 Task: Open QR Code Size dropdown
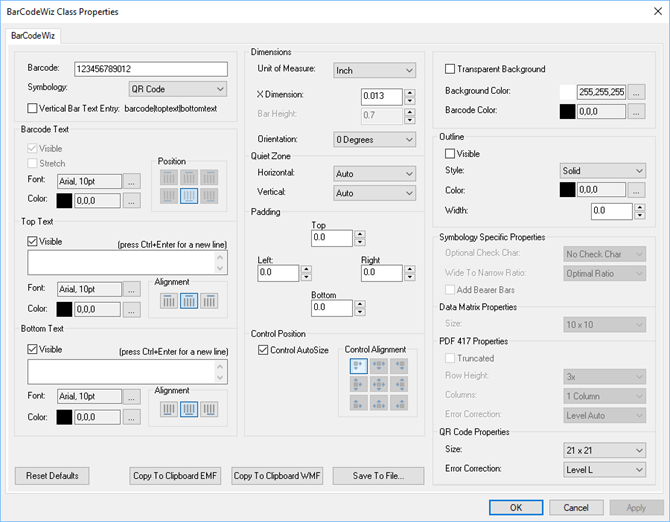point(605,450)
